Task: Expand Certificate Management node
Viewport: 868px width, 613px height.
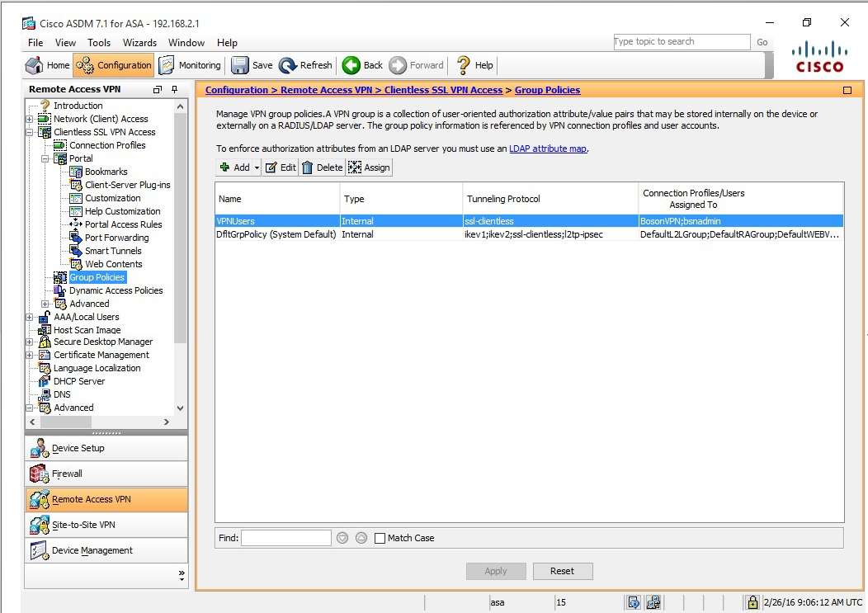Action: [x=30, y=355]
